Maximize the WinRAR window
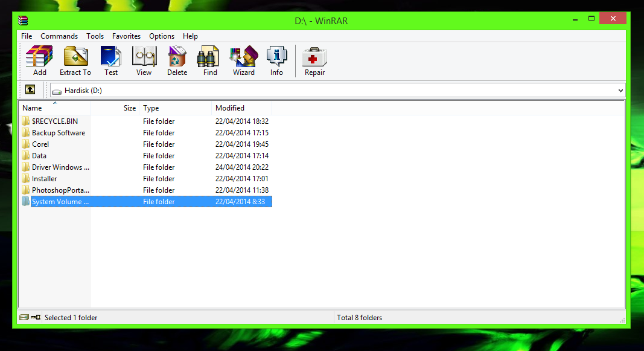The height and width of the screenshot is (351, 644). click(x=591, y=19)
